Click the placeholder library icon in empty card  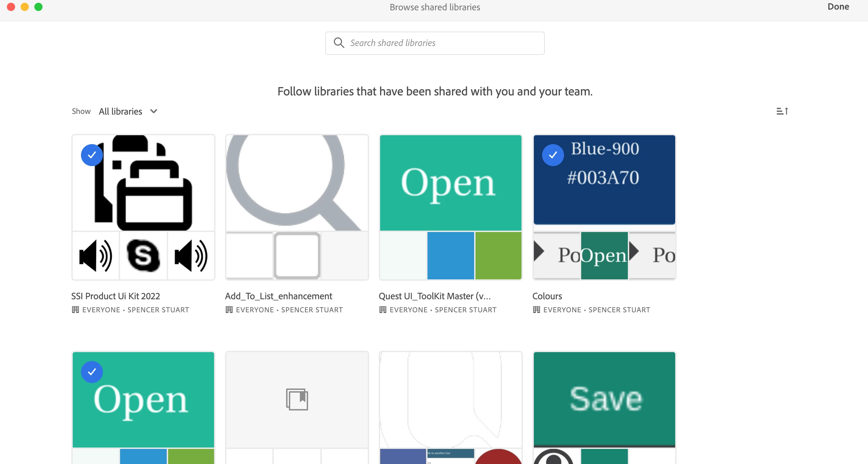297,399
